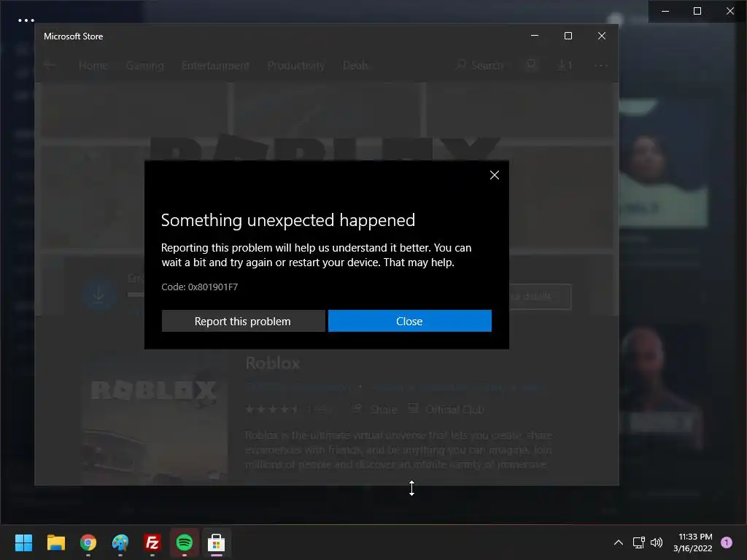Click the three-dot menu of background window

coord(26,20)
